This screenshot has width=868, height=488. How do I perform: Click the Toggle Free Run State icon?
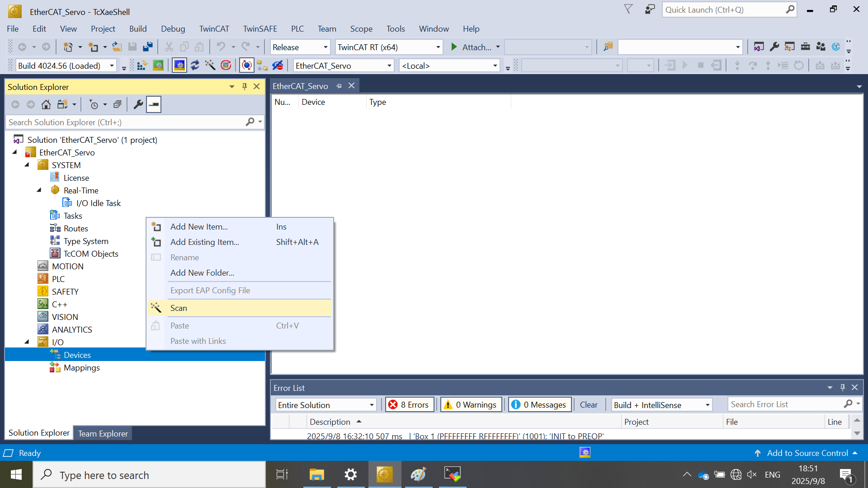tap(226, 66)
